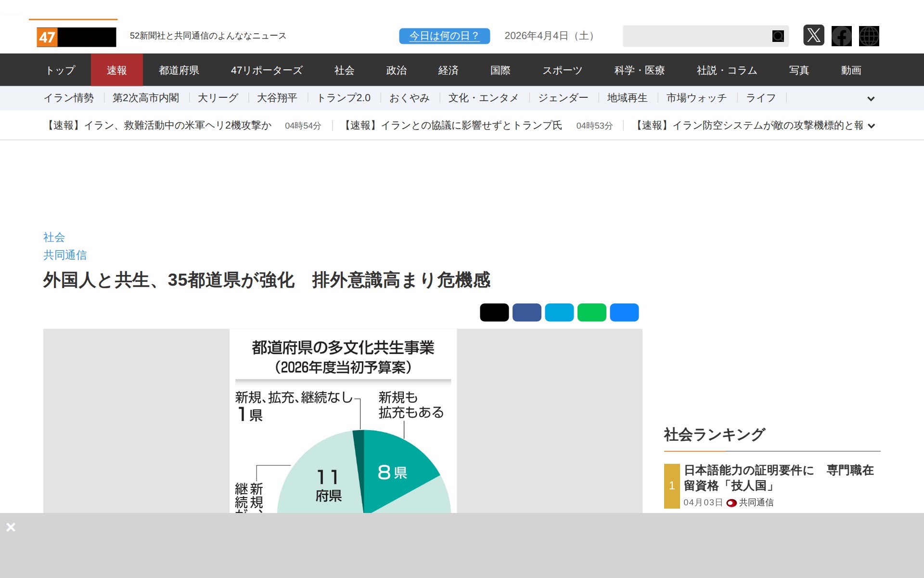Click the Kyodo News logo in ranking item
924x578 pixels.
[731, 502]
